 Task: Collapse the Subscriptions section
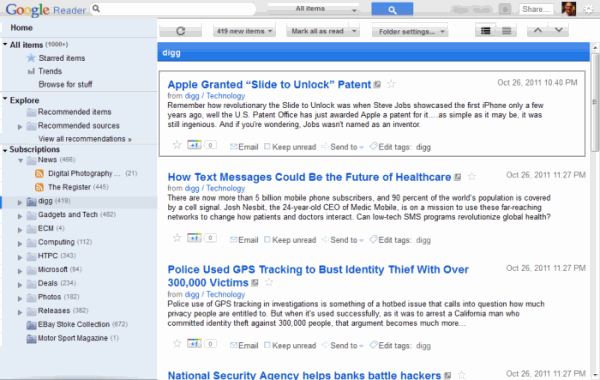(5, 150)
